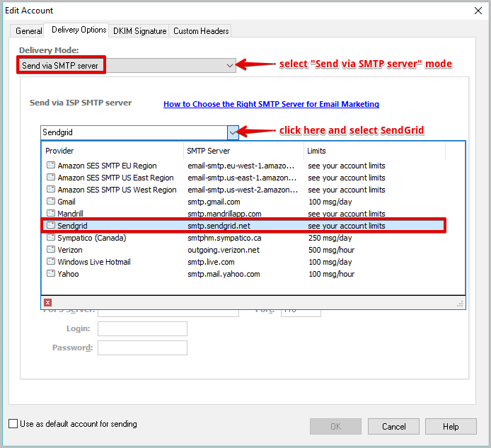
Task: Click the OK button
Action: pyautogui.click(x=335, y=426)
